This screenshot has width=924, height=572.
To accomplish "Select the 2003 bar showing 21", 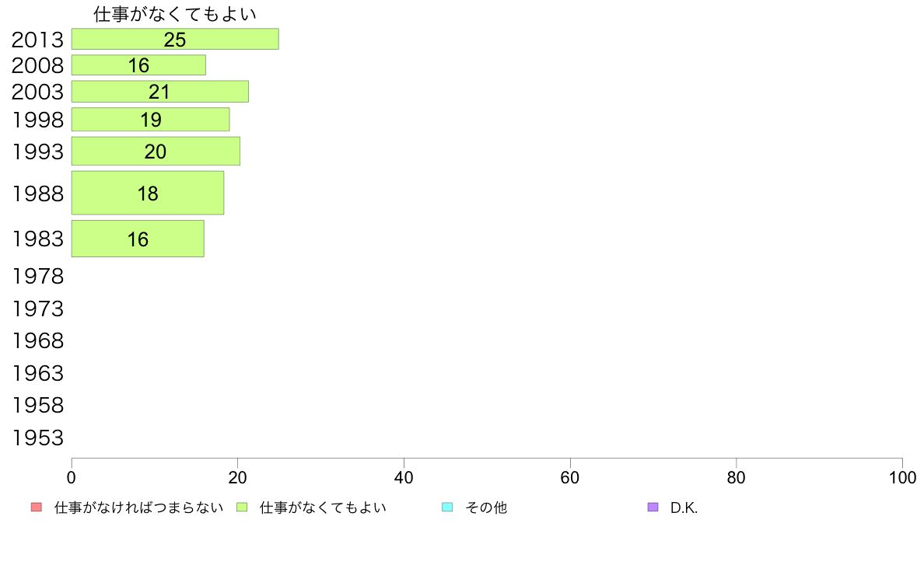I will tap(159, 91).
